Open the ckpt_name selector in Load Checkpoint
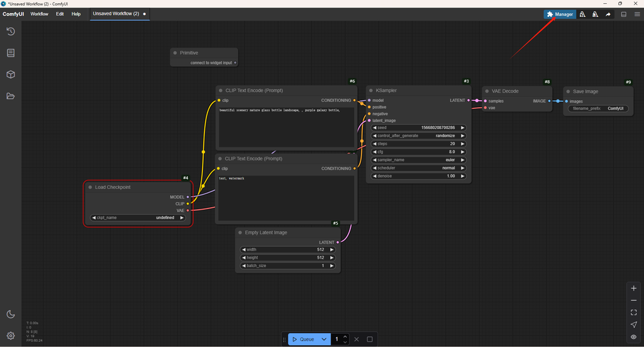Viewport: 644px width, 347px height. pos(138,217)
